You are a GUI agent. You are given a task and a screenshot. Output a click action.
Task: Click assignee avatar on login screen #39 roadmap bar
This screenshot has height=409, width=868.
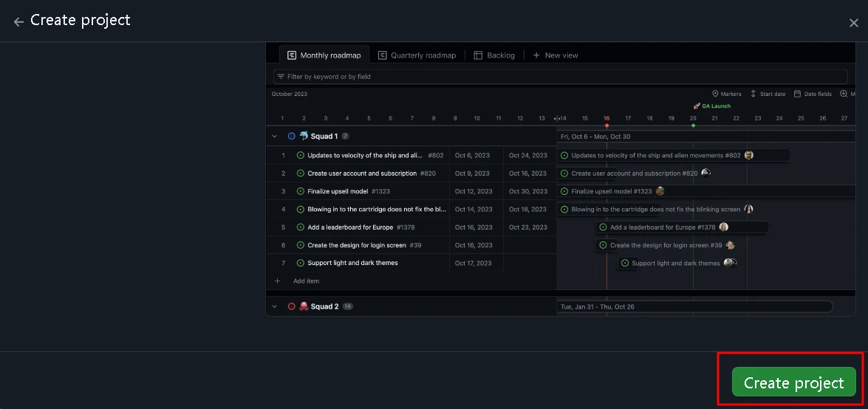[x=730, y=245]
